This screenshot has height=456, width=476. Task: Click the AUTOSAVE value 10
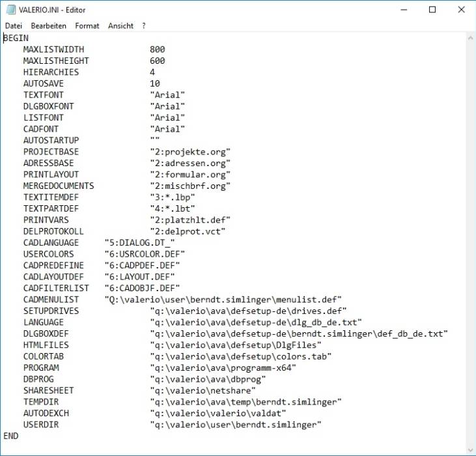pos(154,83)
